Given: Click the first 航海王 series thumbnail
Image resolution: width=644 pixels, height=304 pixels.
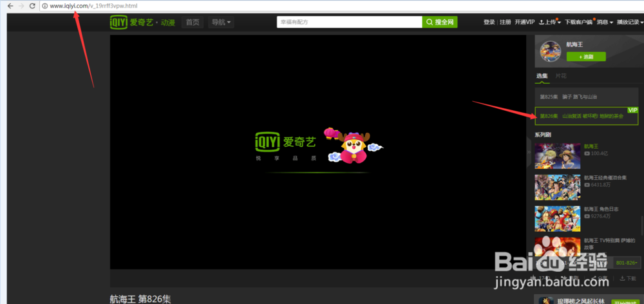Looking at the screenshot, I should click(x=557, y=156).
